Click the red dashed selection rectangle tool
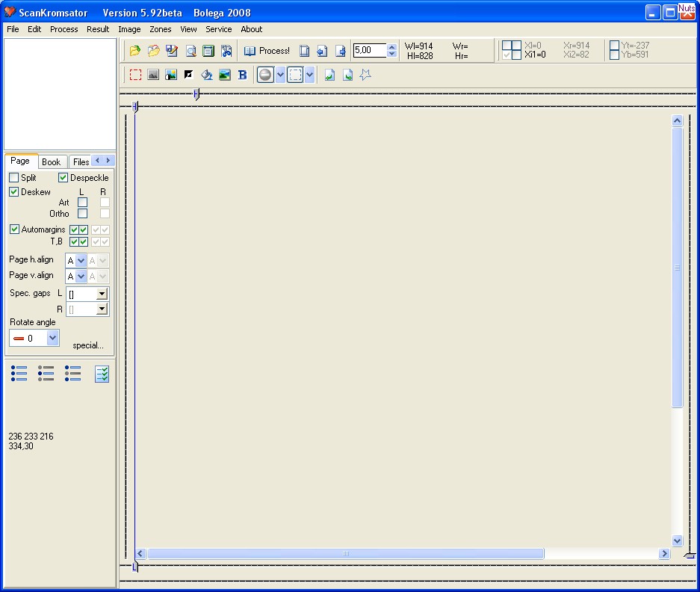 [x=135, y=75]
